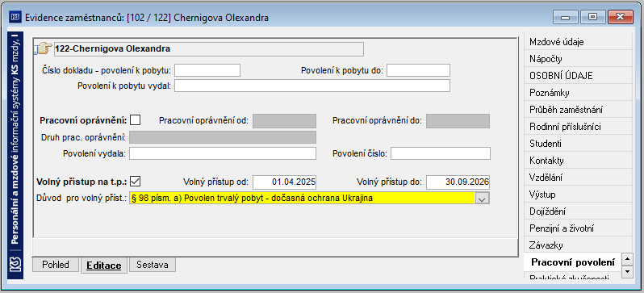Open the Nápočty section

coord(578,58)
